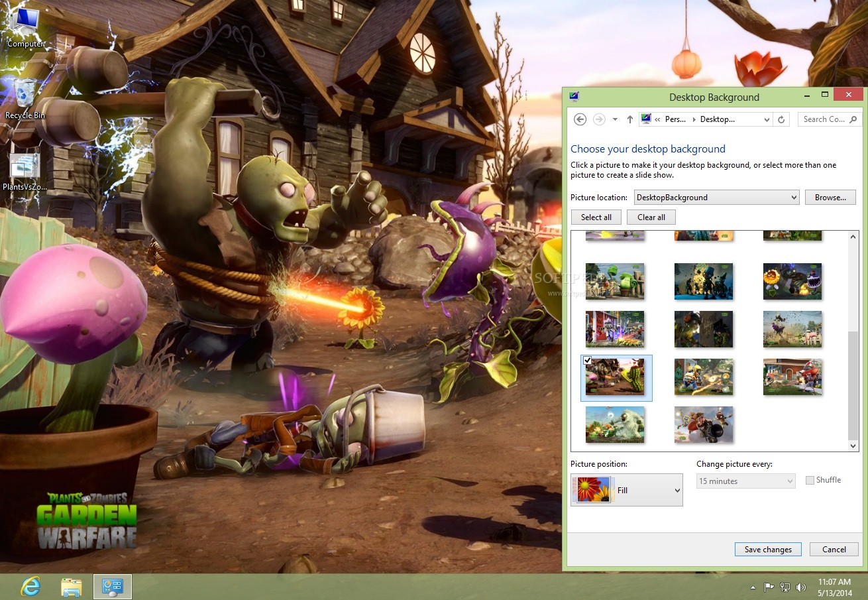Go back with the back arrow button
This screenshot has width=868, height=600.
point(580,119)
